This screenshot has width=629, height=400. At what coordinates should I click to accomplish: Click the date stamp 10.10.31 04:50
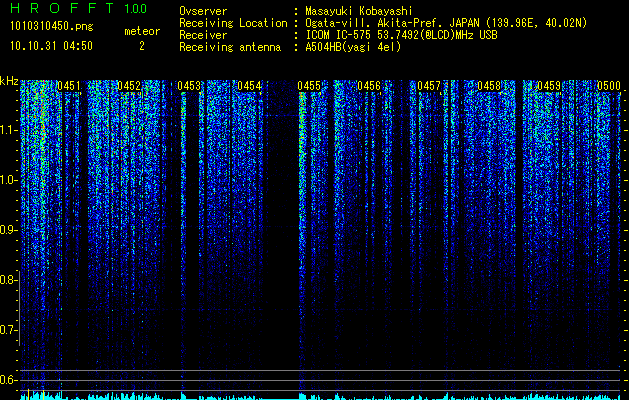click(x=51, y=46)
